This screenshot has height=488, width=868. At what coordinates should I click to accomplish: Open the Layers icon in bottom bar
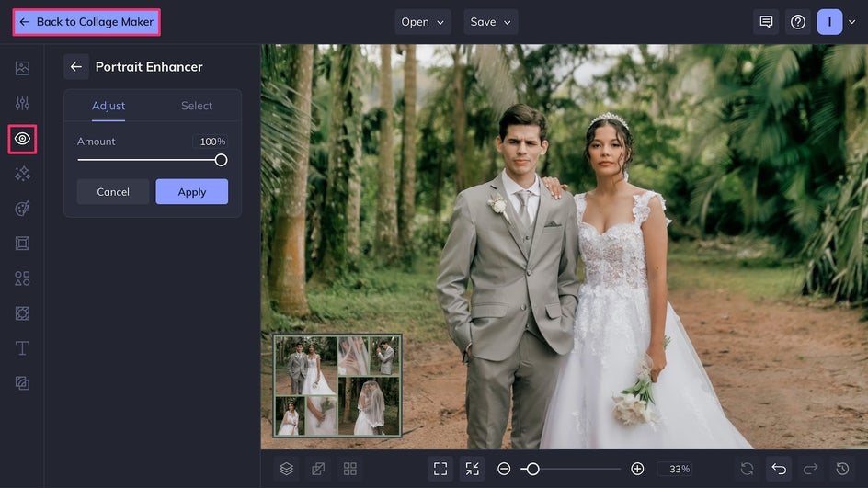point(286,469)
